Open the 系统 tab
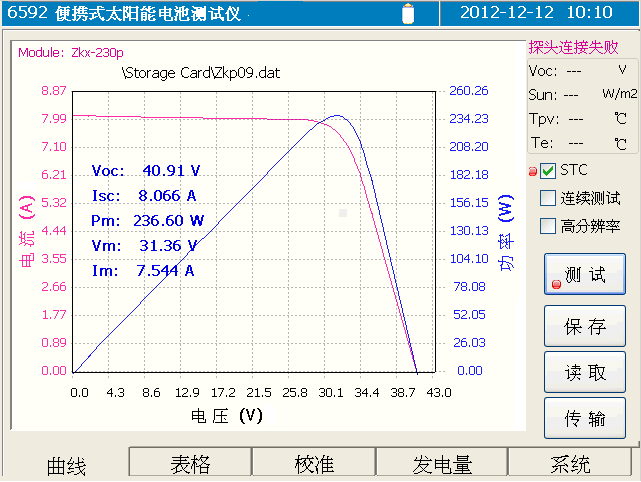Screen dimensions: 641x482 pos(571,464)
